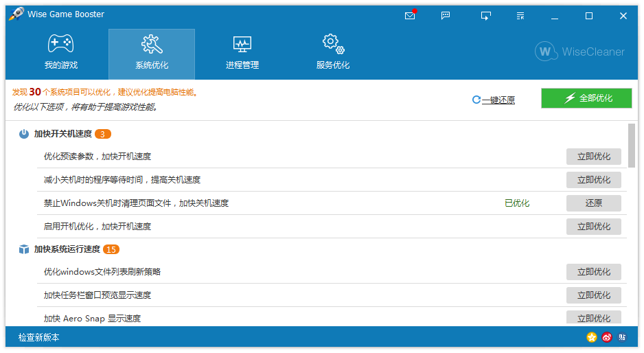Image resolution: width=644 pixels, height=353 pixels.
Task: Click 立即优化 for 优化预读参数 item
Action: pyautogui.click(x=593, y=157)
